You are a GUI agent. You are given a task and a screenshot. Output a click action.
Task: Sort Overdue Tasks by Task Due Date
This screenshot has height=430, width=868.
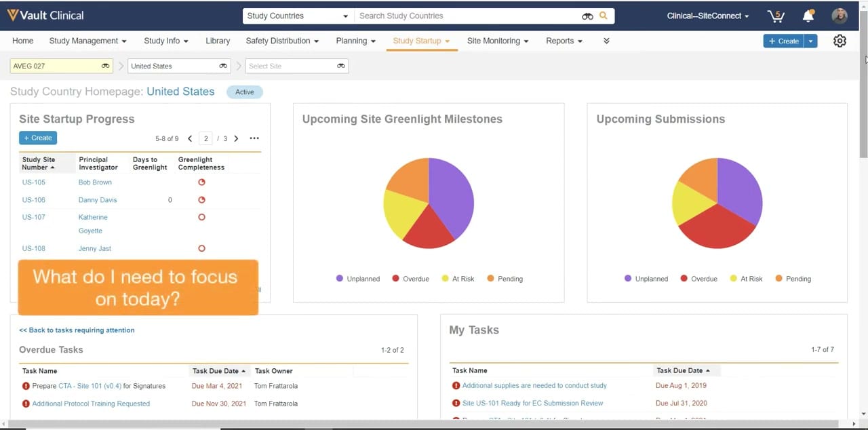pyautogui.click(x=219, y=371)
